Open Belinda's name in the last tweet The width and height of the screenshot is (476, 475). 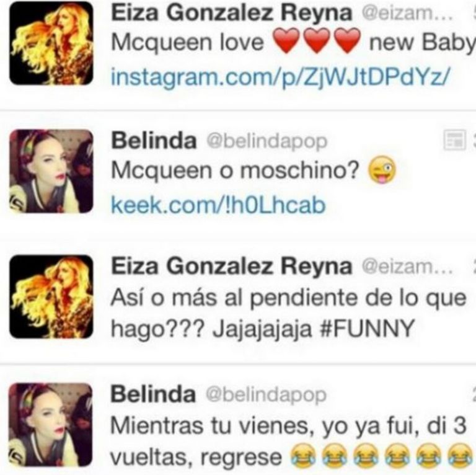[153, 394]
